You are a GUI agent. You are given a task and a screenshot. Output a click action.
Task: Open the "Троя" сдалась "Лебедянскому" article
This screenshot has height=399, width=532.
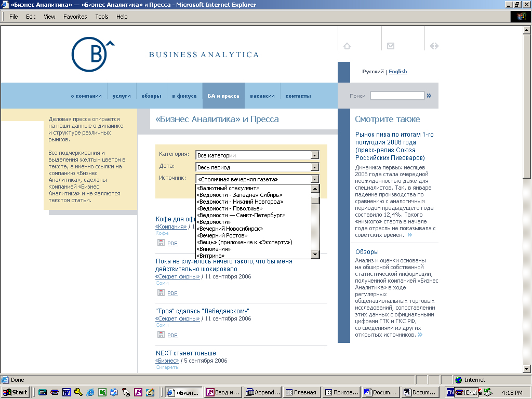click(x=202, y=311)
